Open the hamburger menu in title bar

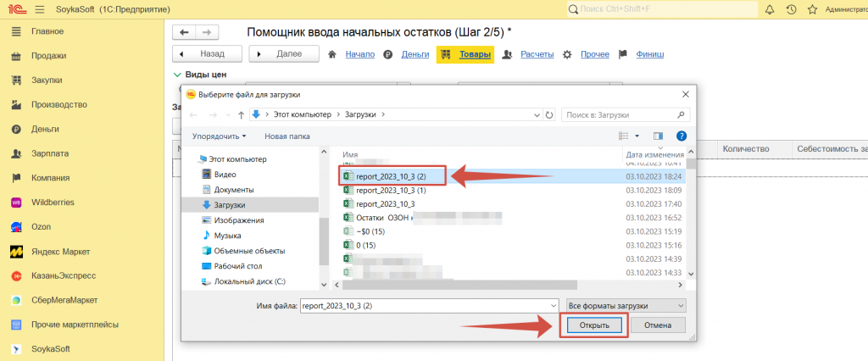(x=39, y=9)
